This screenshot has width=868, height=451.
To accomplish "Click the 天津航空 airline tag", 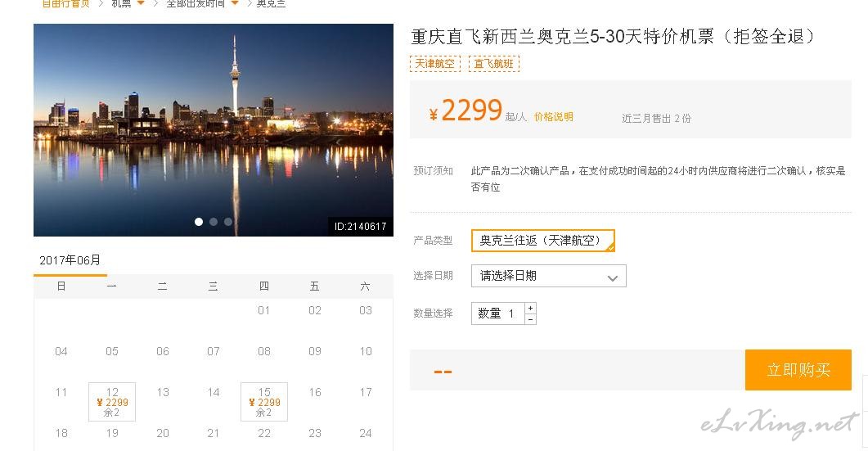I will (x=435, y=64).
